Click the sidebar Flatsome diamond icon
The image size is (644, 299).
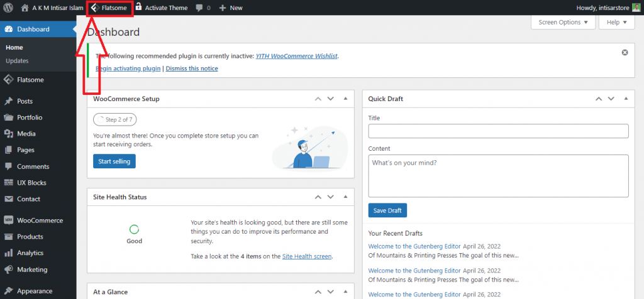click(x=9, y=80)
